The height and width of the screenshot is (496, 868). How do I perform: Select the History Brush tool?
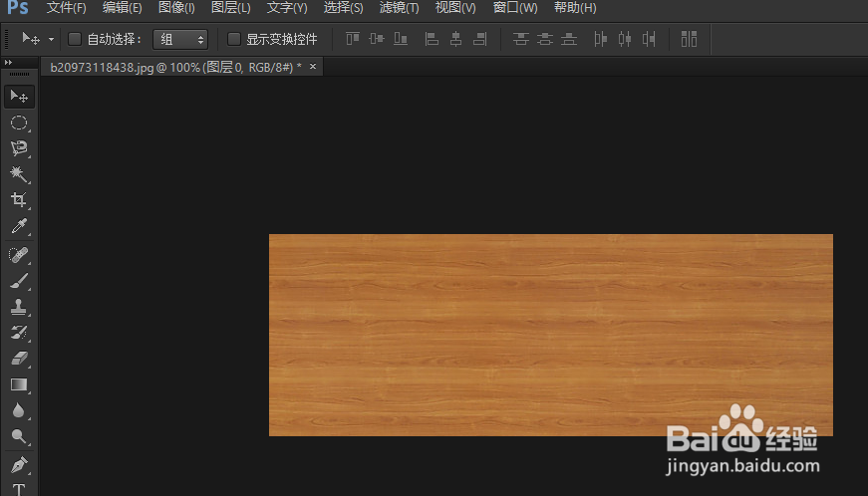tap(19, 333)
